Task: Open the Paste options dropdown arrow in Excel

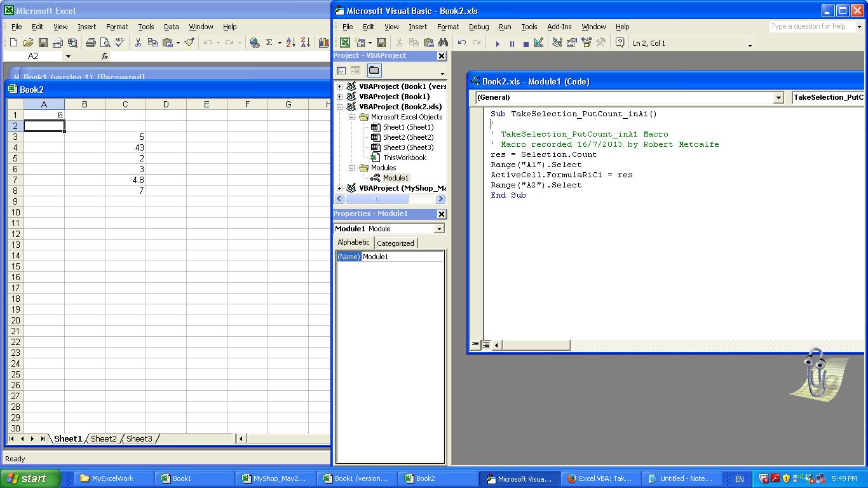Action: [x=178, y=43]
